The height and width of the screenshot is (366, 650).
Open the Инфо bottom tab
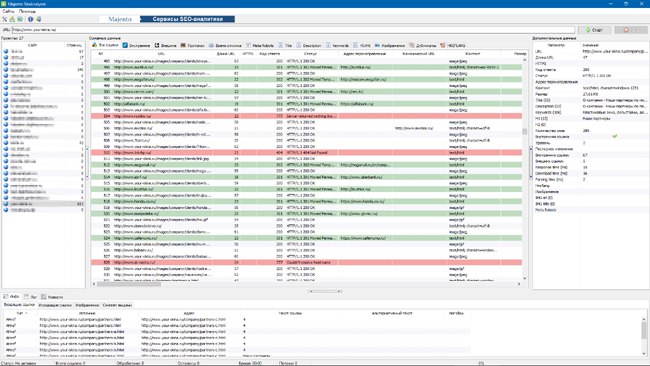pos(12,297)
